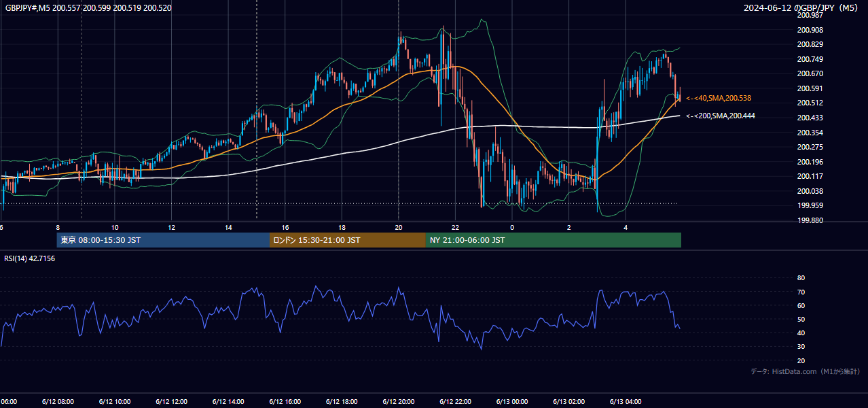
Task: Click price level 200.512 on axis
Action: (x=810, y=103)
